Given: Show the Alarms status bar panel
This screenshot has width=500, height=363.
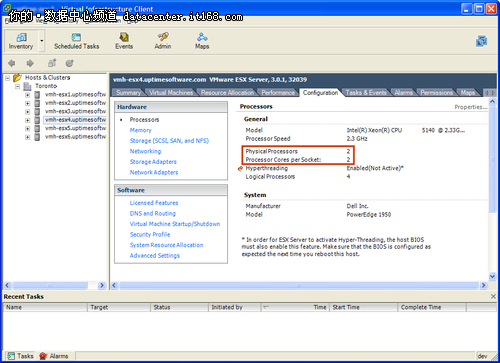Looking at the screenshot, I should [x=54, y=356].
